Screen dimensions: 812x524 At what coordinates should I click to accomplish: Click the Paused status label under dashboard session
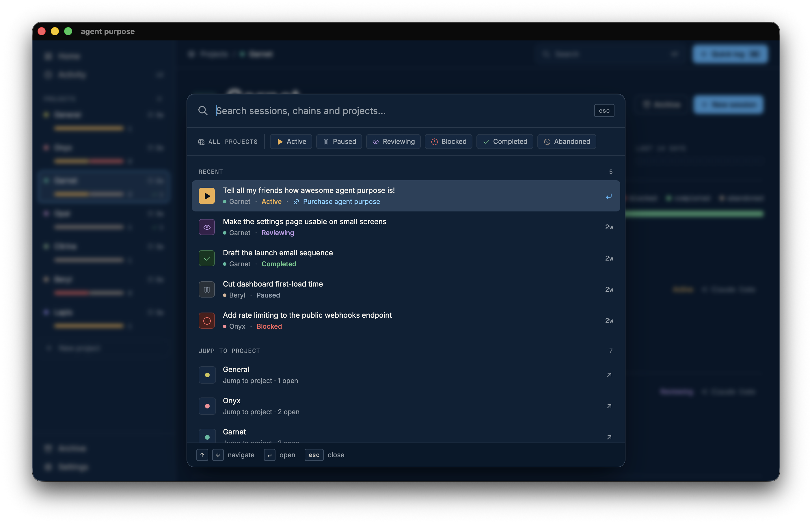pyautogui.click(x=268, y=295)
